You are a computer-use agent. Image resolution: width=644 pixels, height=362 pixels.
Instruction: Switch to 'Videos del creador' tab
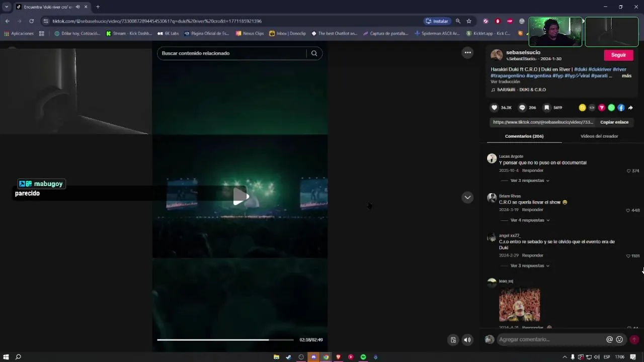click(599, 136)
